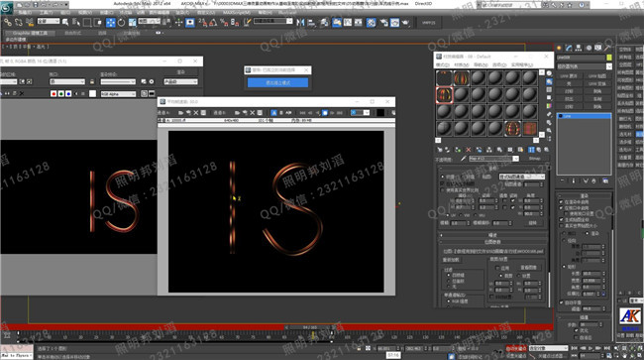Open the Material Editor from main toolbar
The height and width of the screenshot is (360, 644).
click(371, 22)
